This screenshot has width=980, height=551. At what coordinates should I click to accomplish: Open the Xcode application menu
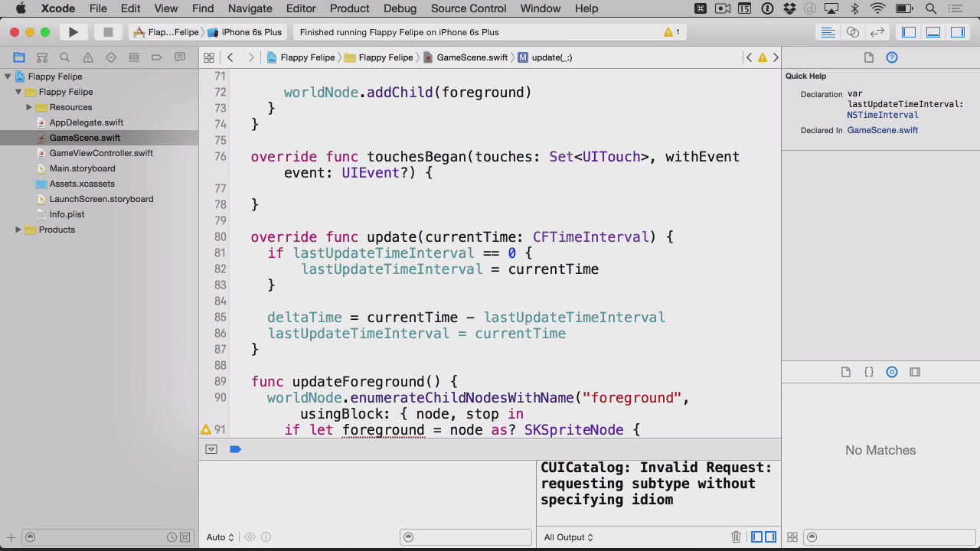pos(58,8)
